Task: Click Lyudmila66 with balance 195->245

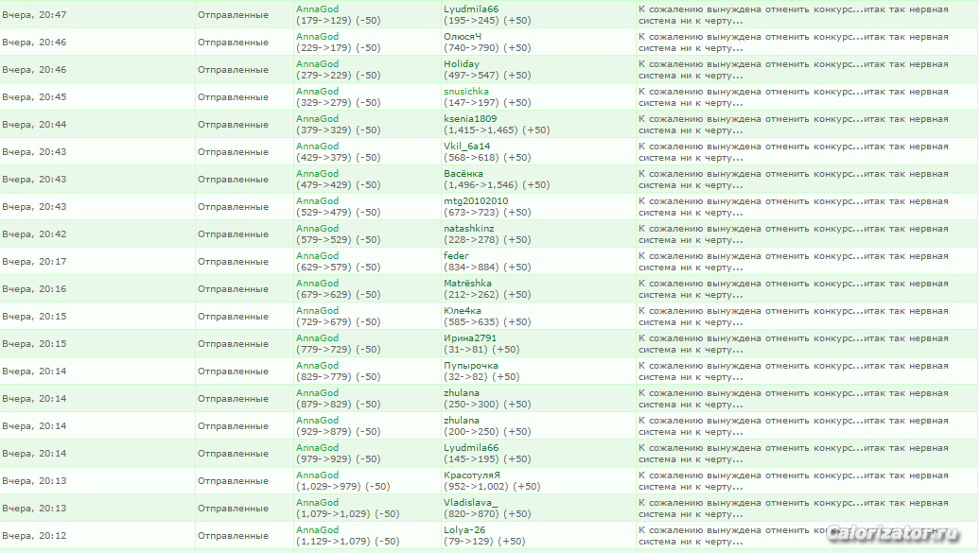Action: point(471,9)
